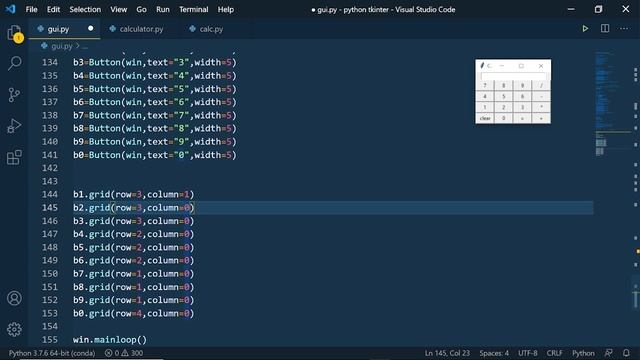Screen dimensions: 640x360
Task: Open the Search view in the activity bar
Action: 14,63
